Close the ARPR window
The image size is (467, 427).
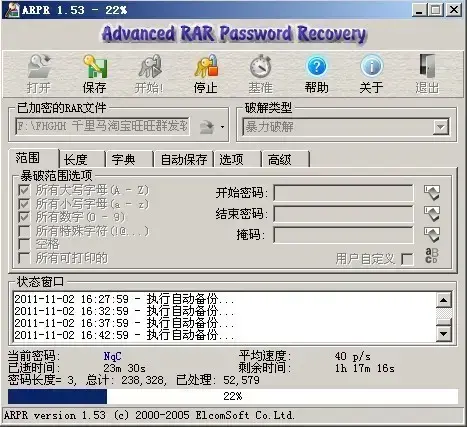(x=454, y=9)
